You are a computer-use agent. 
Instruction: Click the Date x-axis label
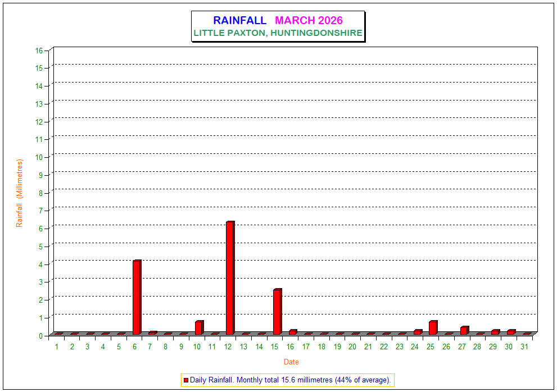291,362
